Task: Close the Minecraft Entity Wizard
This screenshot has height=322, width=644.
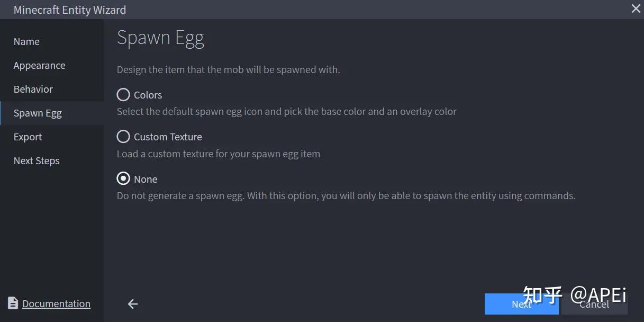Action: [x=636, y=8]
